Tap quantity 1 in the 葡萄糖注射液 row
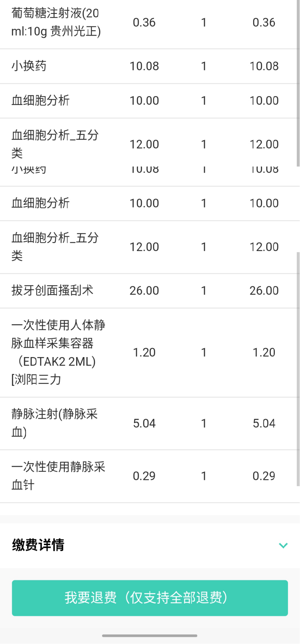This screenshot has height=644, width=300. pos(204,22)
